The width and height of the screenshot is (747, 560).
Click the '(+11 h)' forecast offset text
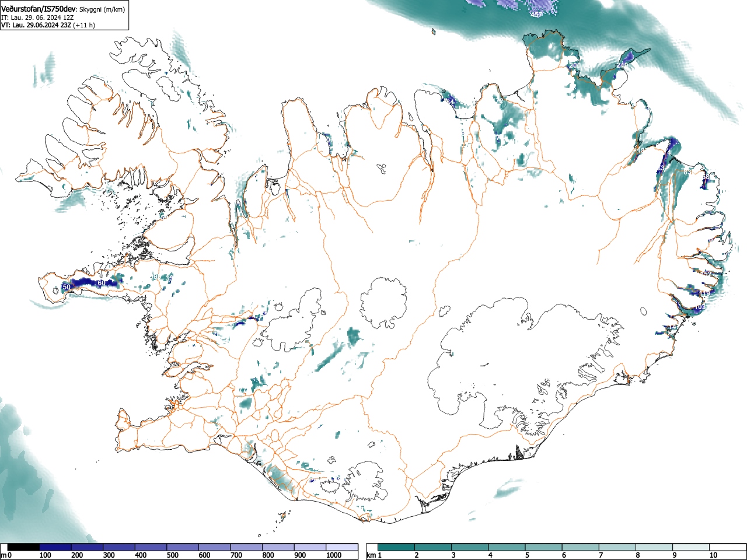84,25
